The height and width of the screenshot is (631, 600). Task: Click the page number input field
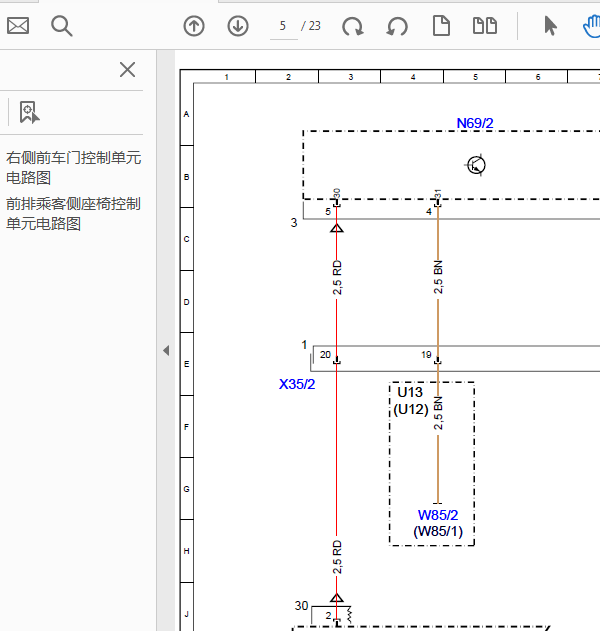pos(284,26)
